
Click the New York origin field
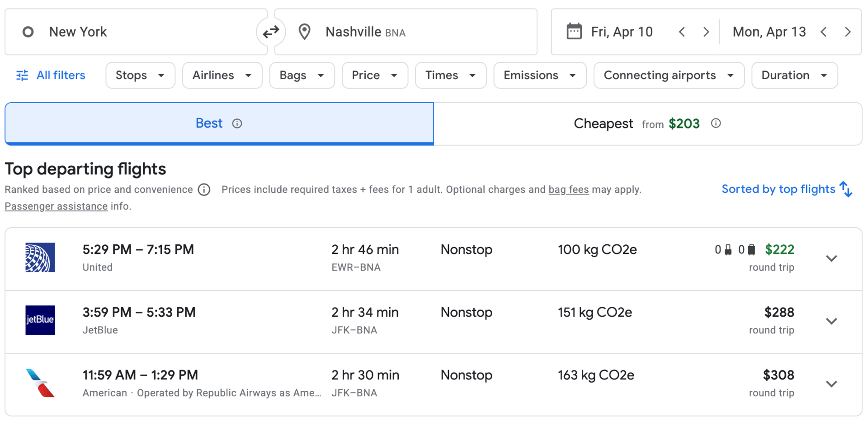136,32
